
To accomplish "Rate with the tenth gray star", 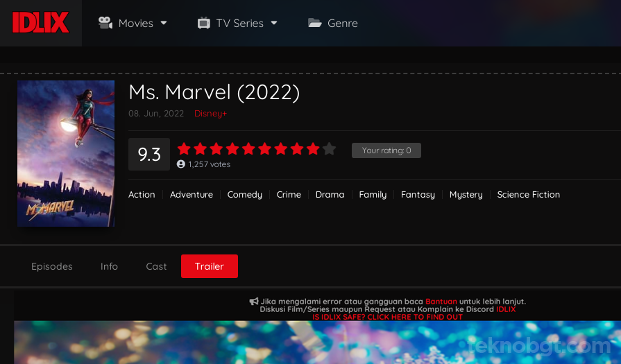I will pyautogui.click(x=329, y=149).
